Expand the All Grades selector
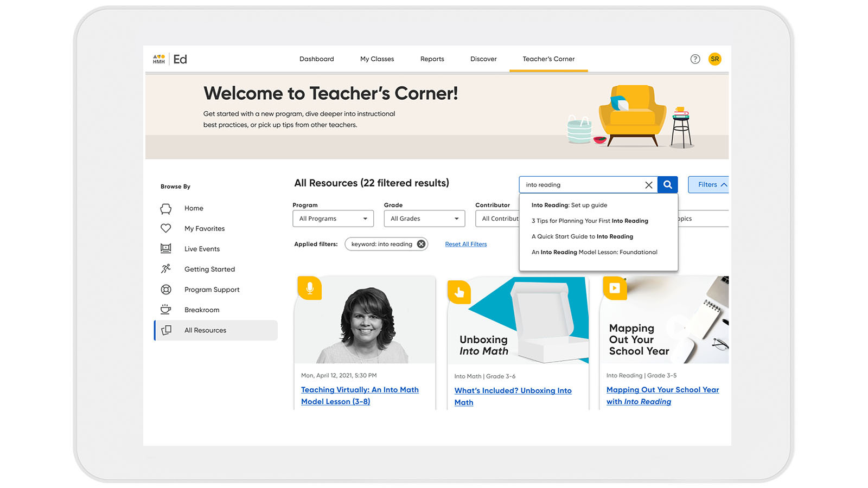The image size is (868, 488). tap(424, 218)
